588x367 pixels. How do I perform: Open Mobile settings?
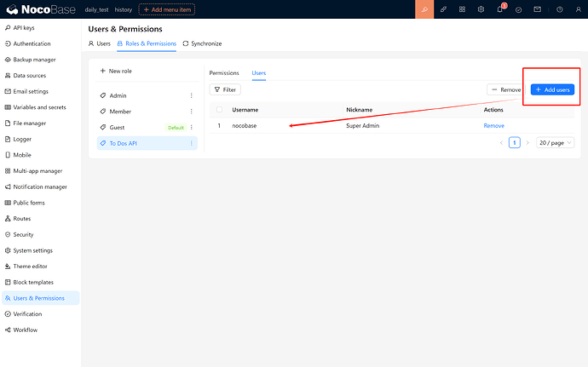(x=41, y=155)
